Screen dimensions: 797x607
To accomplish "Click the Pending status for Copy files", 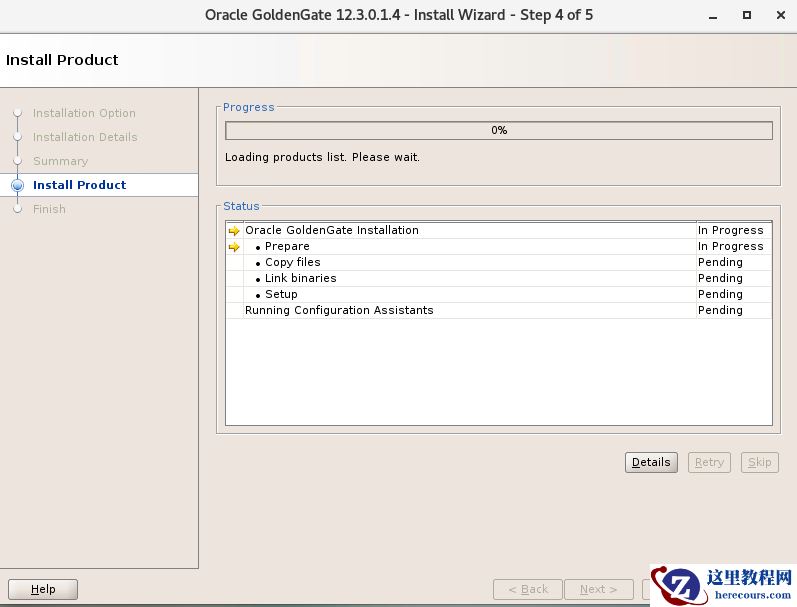I will (x=720, y=262).
